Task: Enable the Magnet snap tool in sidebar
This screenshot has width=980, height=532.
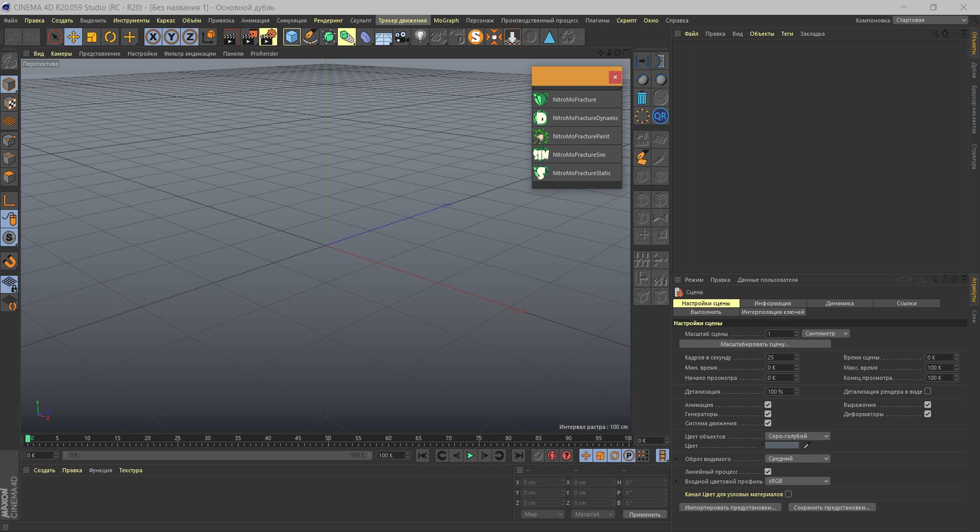Action: pyautogui.click(x=9, y=261)
